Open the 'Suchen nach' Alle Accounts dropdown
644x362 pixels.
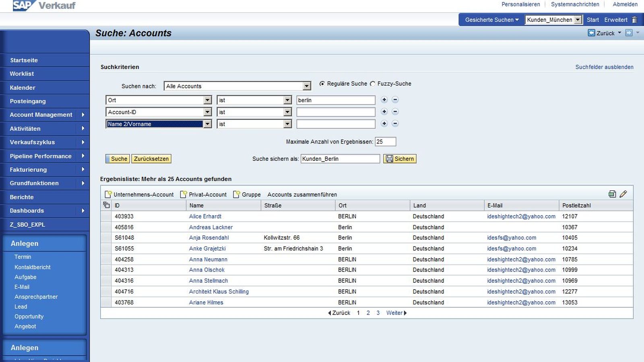(x=307, y=86)
